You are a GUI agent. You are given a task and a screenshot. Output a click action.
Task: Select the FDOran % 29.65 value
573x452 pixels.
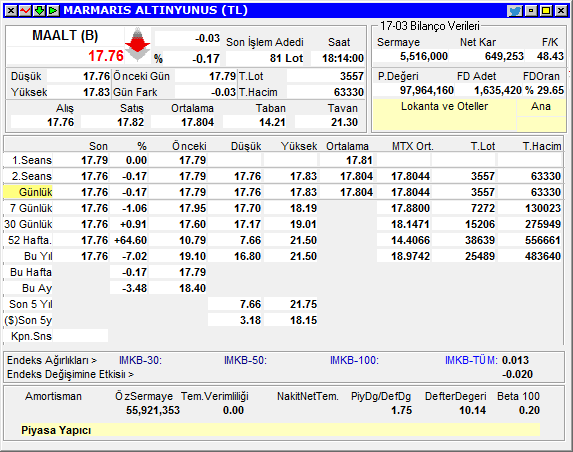[544, 90]
